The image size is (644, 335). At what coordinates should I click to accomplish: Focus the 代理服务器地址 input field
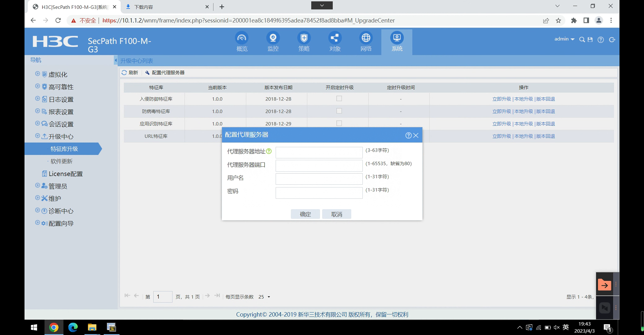319,152
